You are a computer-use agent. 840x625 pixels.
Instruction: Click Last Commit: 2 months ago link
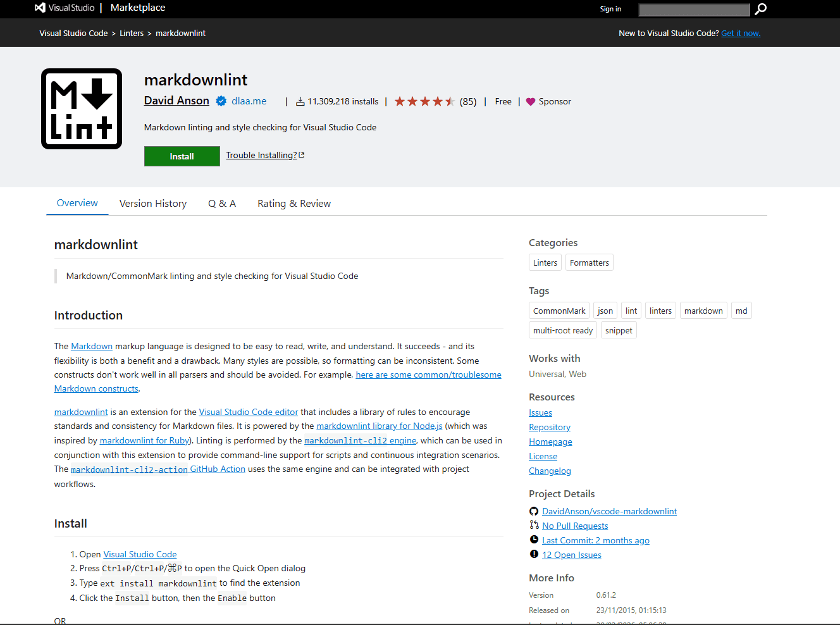tap(596, 540)
